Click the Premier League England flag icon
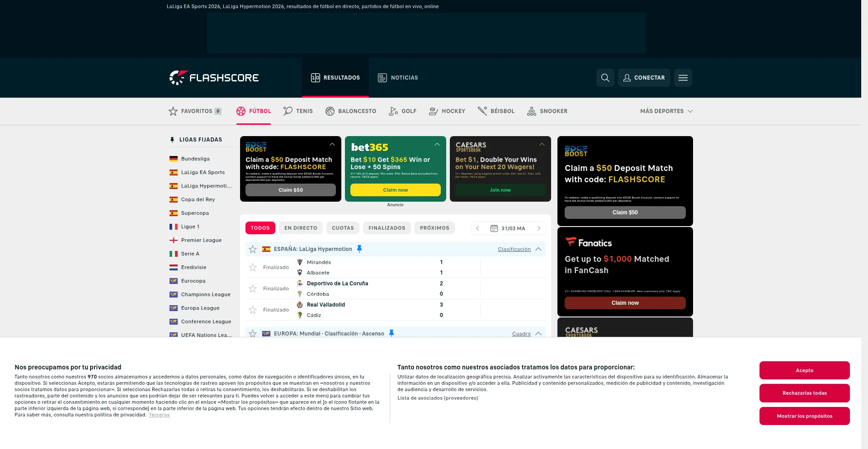Screen dimensions: 868x449 [174, 240]
